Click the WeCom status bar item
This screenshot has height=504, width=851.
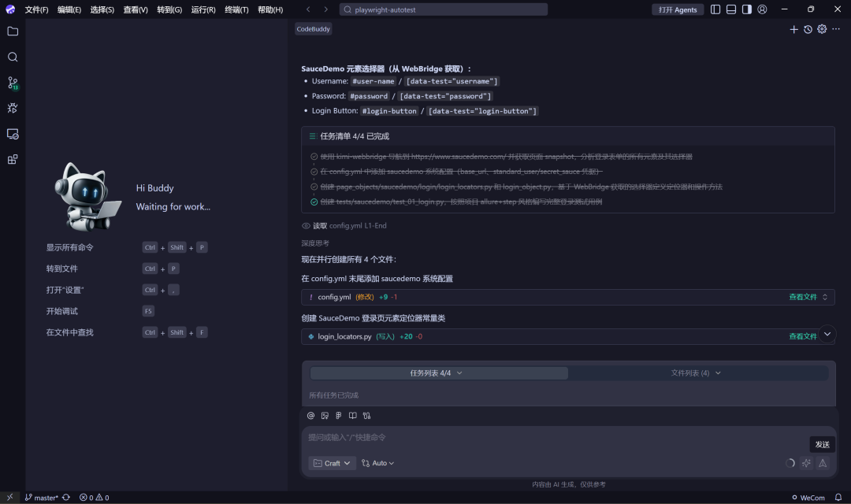click(808, 497)
